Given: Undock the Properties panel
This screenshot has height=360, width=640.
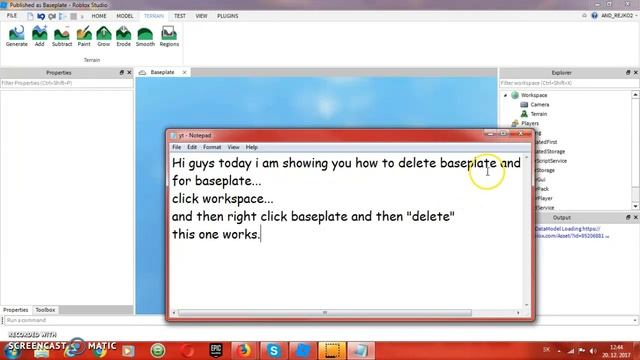Looking at the screenshot, I should point(121,72).
